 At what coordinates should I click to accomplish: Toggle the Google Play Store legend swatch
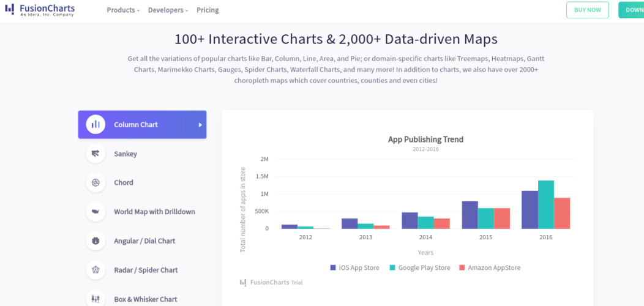pos(392,267)
